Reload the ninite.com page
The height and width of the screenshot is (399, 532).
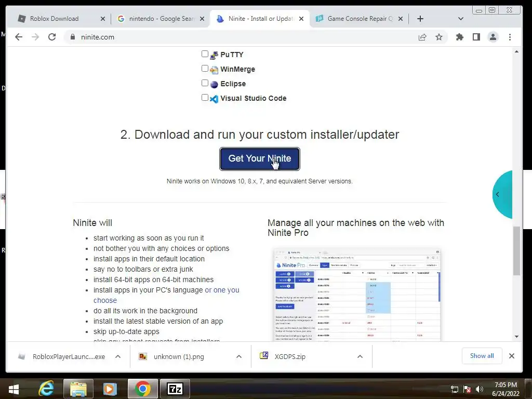click(x=52, y=37)
